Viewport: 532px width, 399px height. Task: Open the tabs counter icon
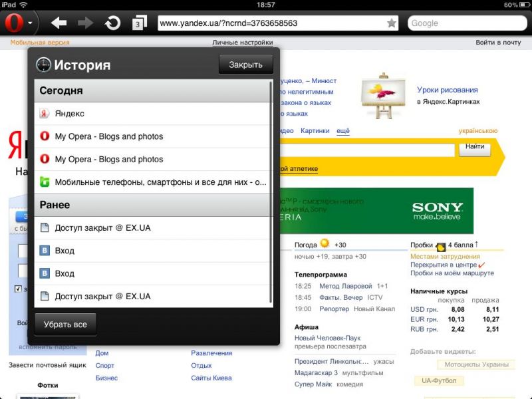coord(139,23)
